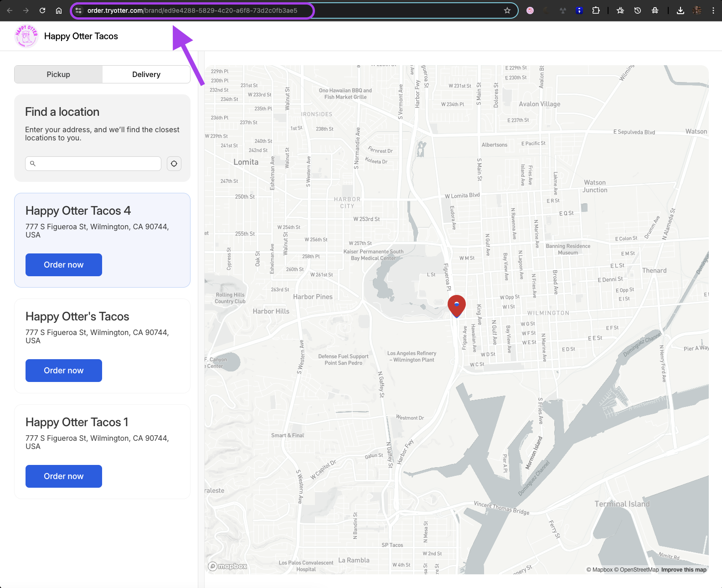Viewport: 722px width, 588px height.
Task: Click the Mapbox logo on the map
Action: (x=227, y=566)
